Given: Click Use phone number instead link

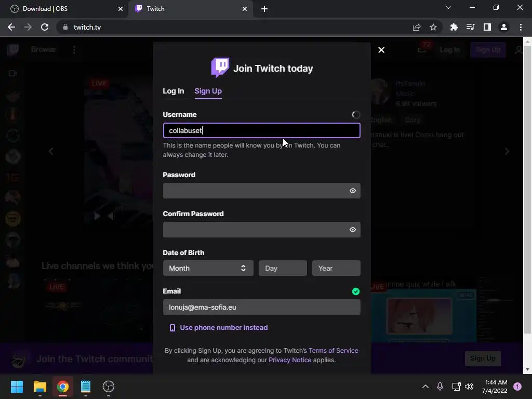Looking at the screenshot, I should (223, 327).
